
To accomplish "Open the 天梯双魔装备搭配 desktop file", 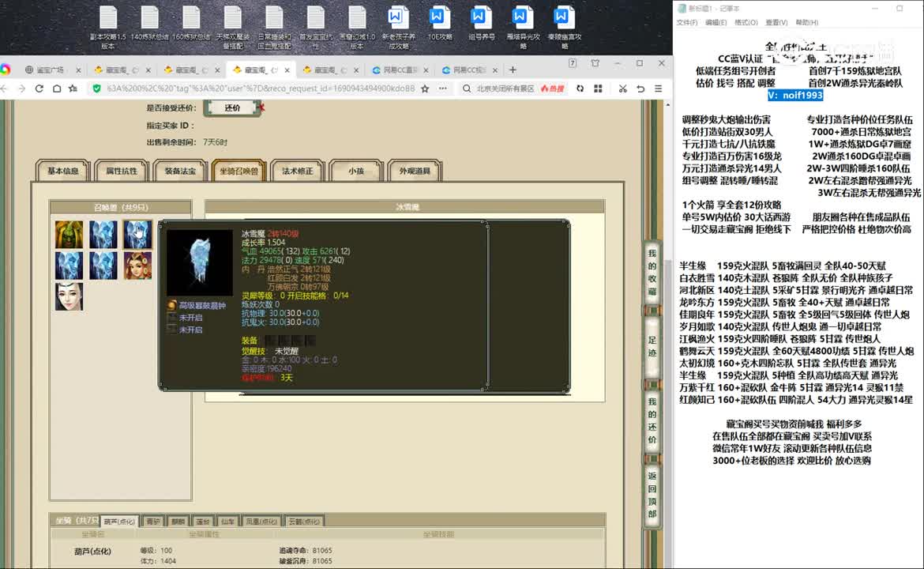I will (x=233, y=27).
